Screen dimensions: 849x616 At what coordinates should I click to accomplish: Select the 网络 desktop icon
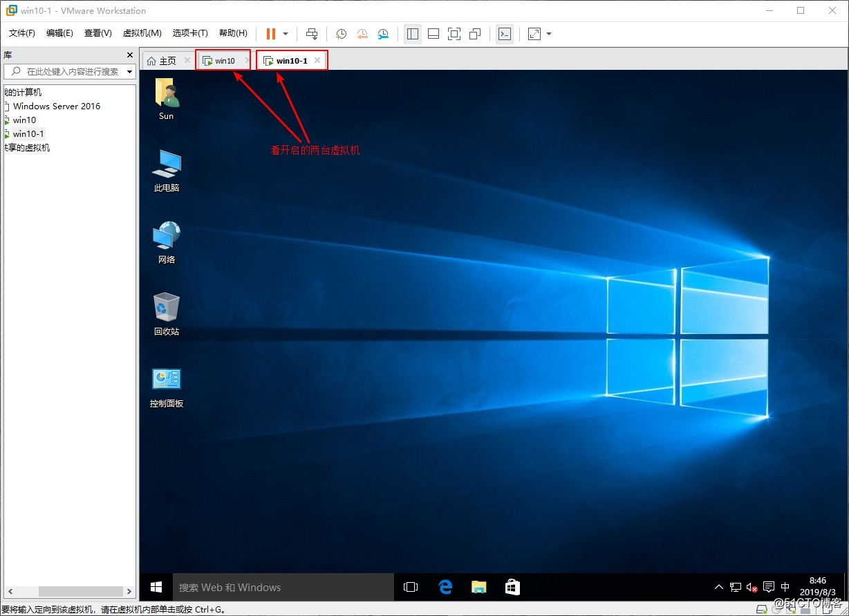(167, 243)
